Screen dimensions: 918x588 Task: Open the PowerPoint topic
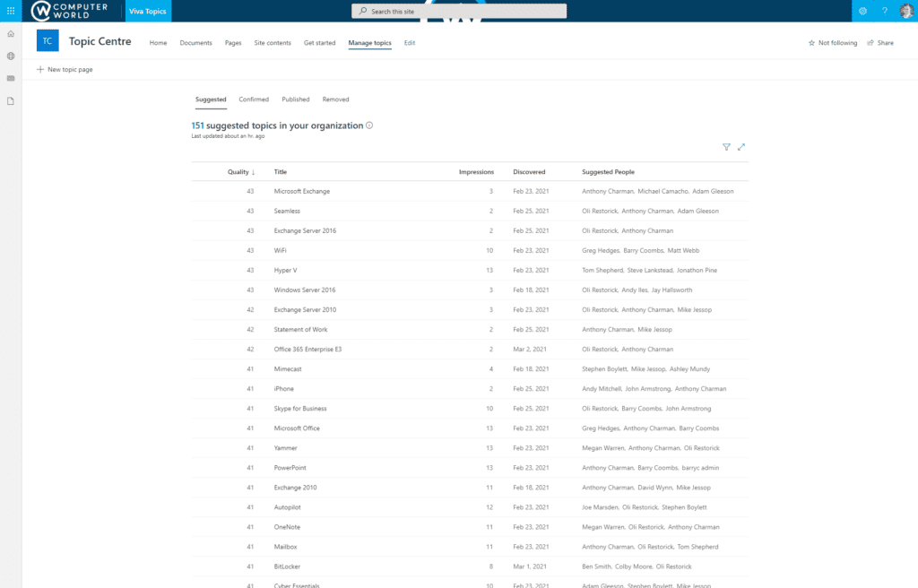pyautogui.click(x=290, y=468)
